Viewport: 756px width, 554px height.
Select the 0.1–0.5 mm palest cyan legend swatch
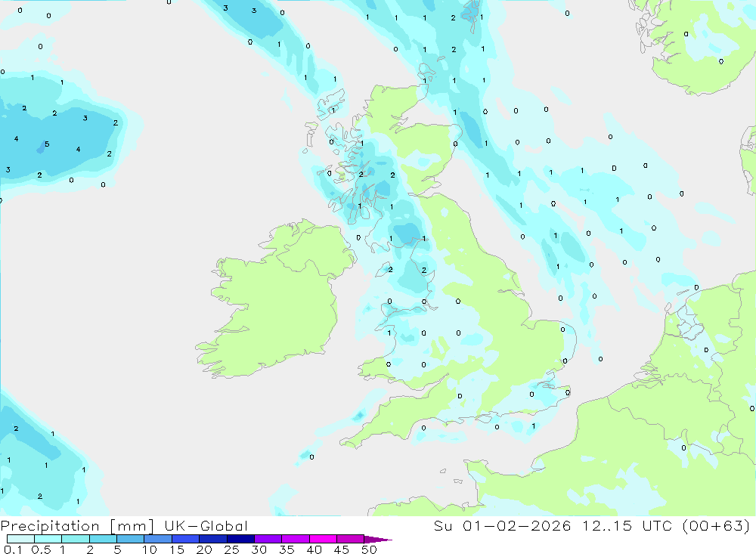20,539
